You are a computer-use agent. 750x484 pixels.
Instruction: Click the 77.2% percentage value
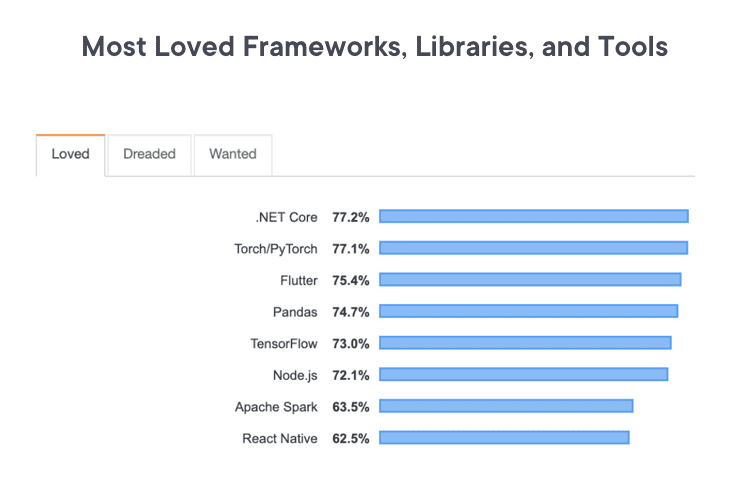coord(351,217)
